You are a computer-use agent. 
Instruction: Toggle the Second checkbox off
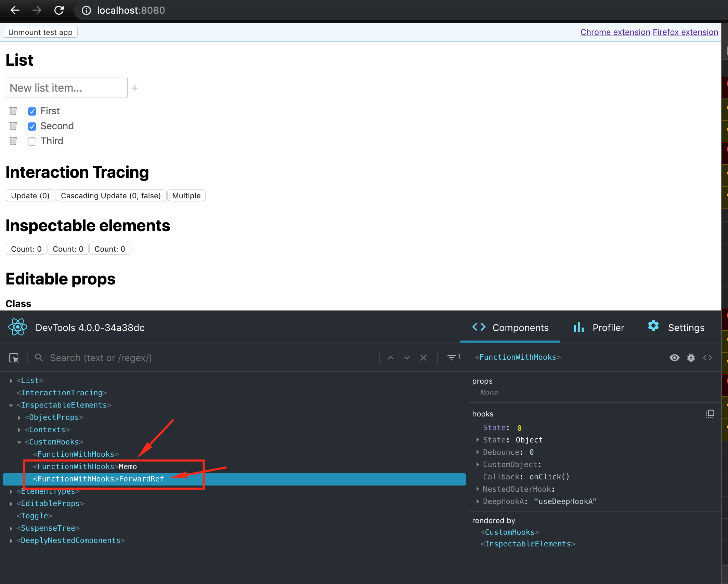(x=32, y=126)
